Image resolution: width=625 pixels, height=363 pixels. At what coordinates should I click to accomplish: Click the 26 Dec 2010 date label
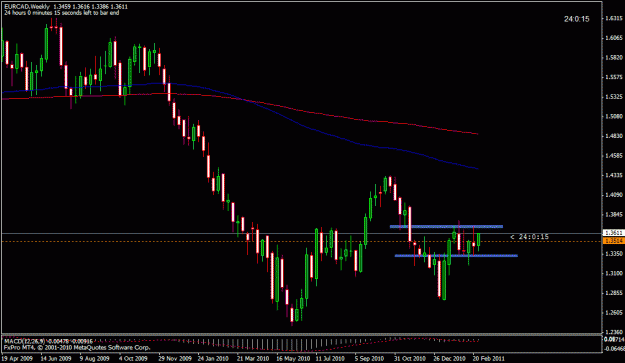tap(449, 358)
